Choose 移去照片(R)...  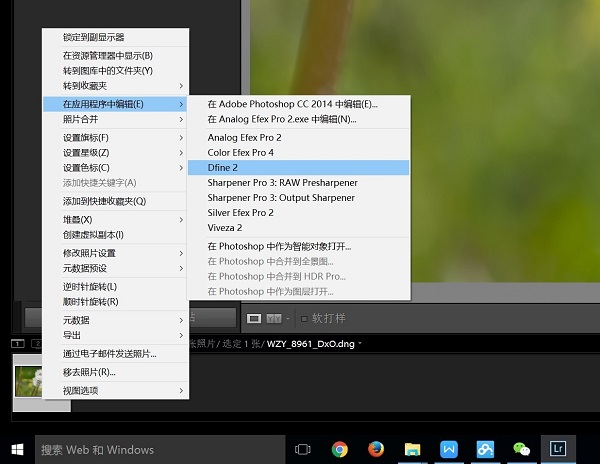click(x=115, y=372)
